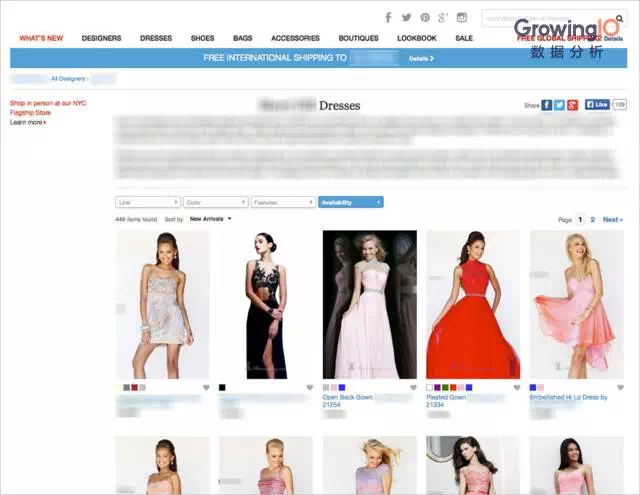Open the DESIGNERS menu
640x495 pixels.
[101, 38]
